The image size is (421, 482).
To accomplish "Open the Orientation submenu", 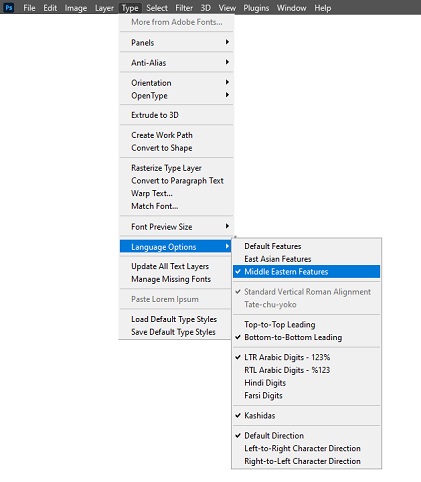I will click(176, 83).
